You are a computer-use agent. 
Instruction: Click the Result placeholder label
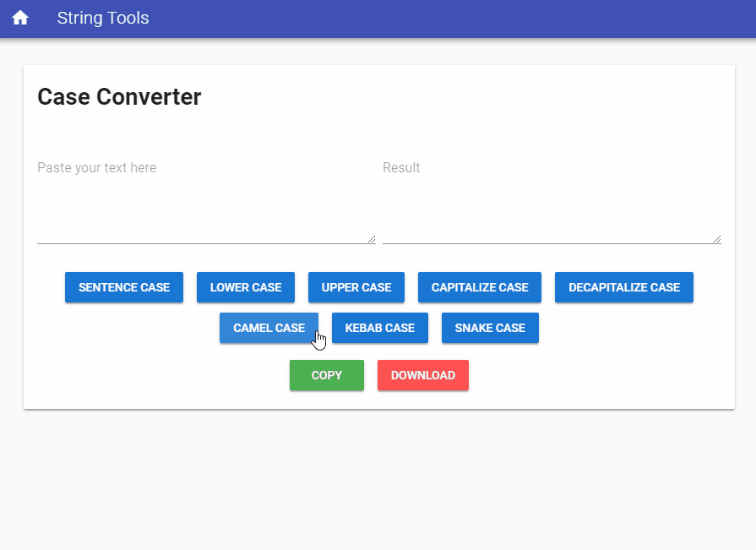coord(401,168)
